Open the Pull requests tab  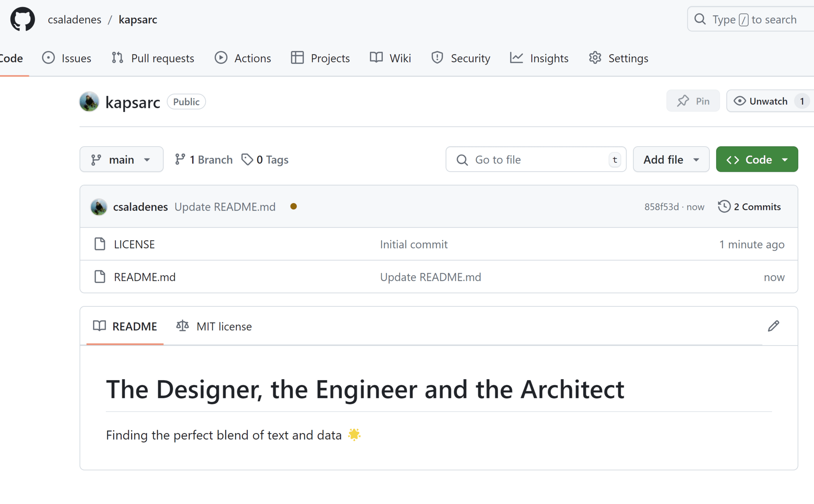[153, 58]
